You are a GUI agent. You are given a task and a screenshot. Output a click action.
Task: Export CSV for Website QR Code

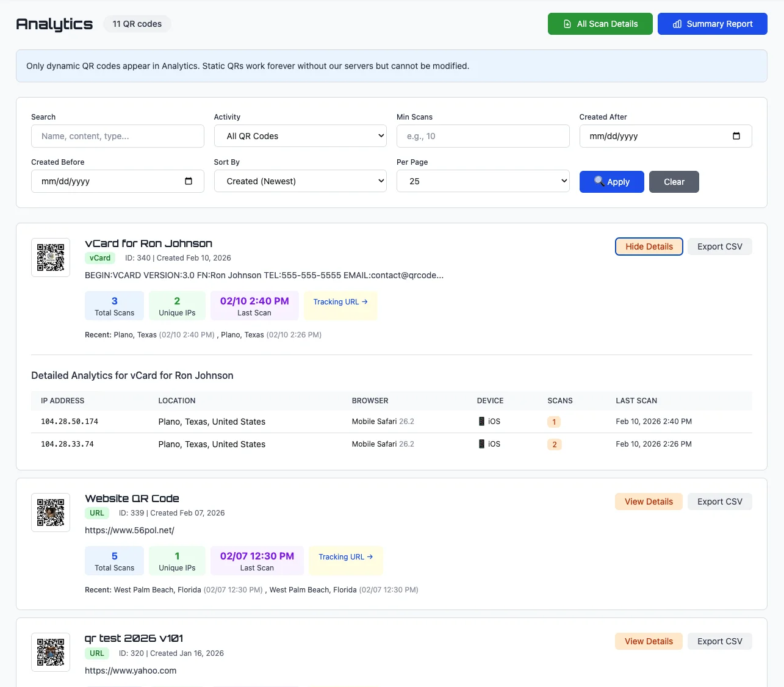pyautogui.click(x=719, y=502)
